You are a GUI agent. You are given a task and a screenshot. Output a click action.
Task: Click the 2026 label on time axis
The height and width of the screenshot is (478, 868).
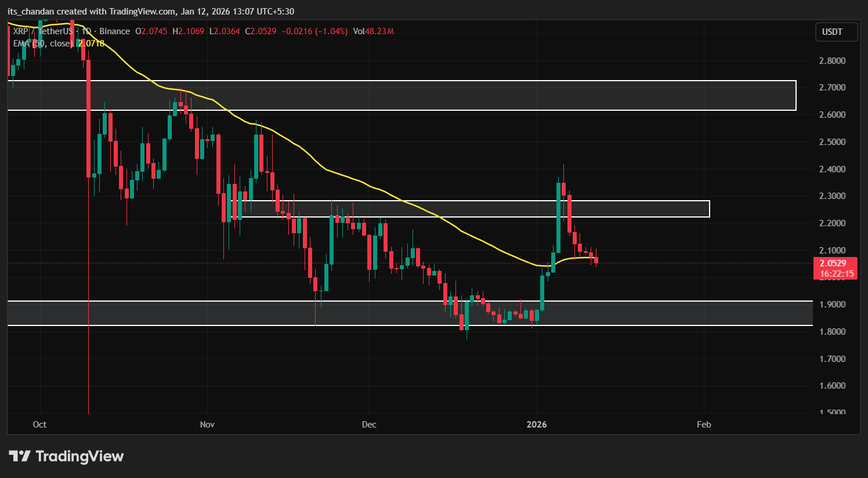pyautogui.click(x=537, y=425)
